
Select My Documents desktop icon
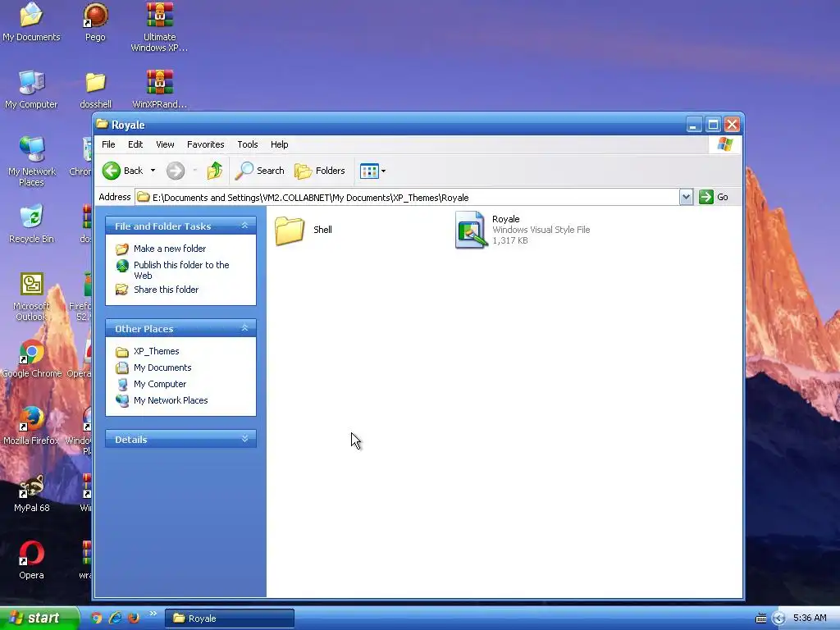click(31, 15)
